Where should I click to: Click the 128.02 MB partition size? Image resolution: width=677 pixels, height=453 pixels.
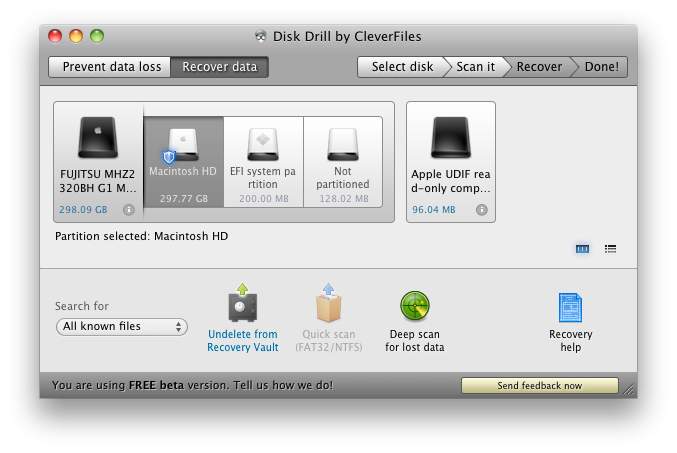click(344, 199)
